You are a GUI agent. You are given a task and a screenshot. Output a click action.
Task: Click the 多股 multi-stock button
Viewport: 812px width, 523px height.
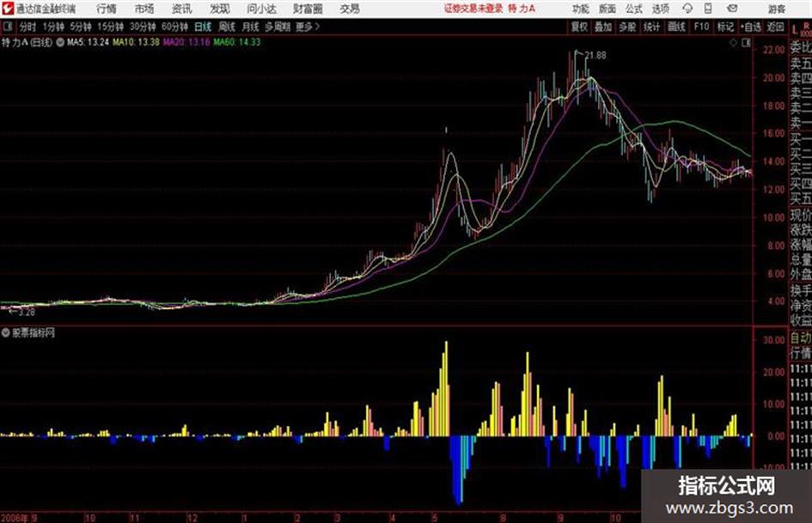coord(627,27)
